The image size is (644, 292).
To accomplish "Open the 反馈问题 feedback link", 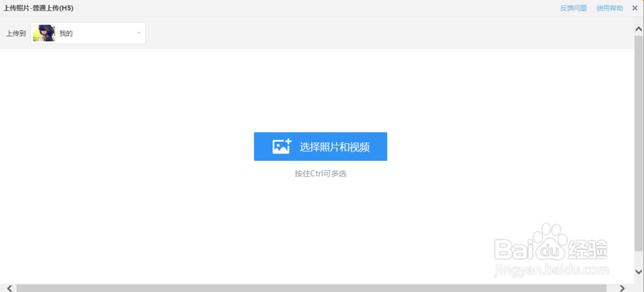I will click(x=573, y=8).
